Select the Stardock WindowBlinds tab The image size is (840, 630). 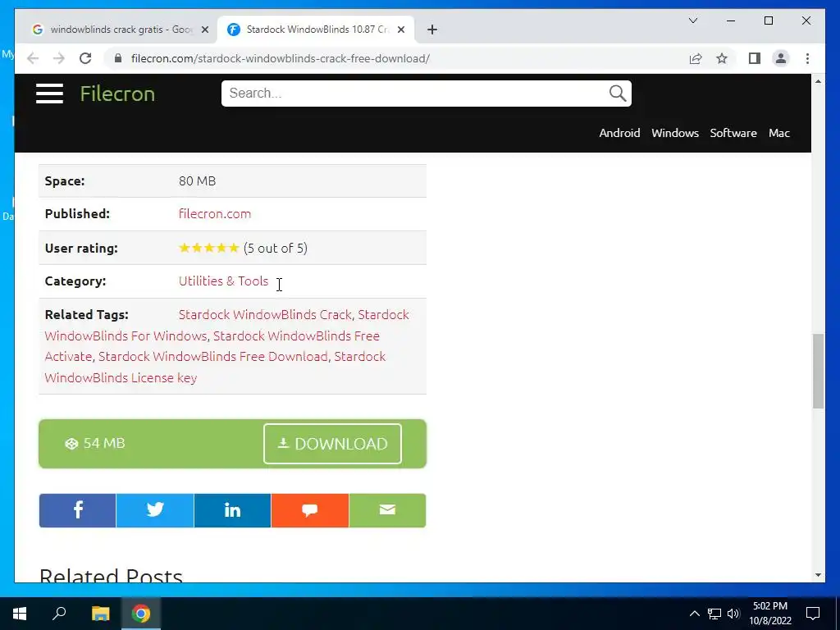[x=316, y=30]
